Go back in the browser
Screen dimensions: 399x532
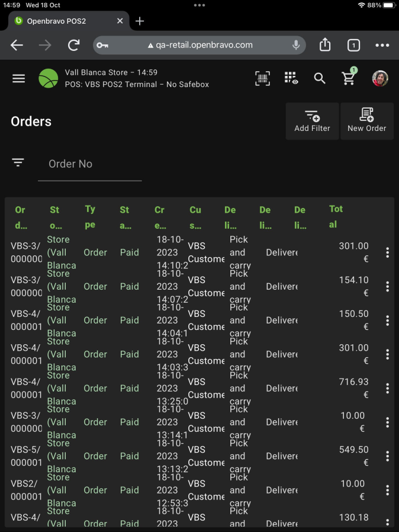pyautogui.click(x=17, y=45)
